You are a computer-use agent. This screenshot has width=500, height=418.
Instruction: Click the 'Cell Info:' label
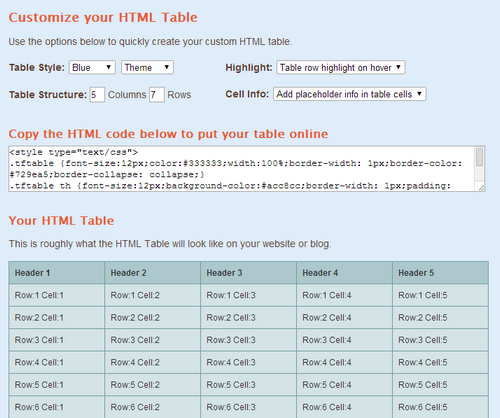[247, 94]
